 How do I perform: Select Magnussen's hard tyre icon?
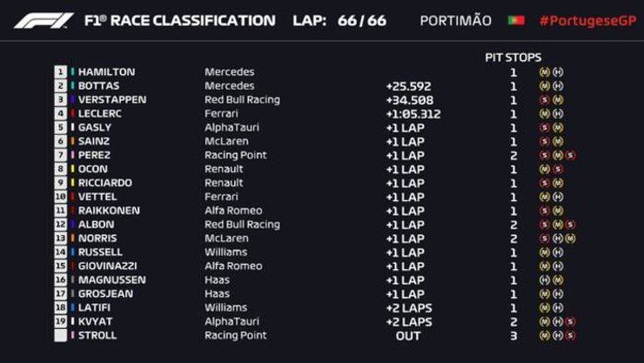click(546, 280)
